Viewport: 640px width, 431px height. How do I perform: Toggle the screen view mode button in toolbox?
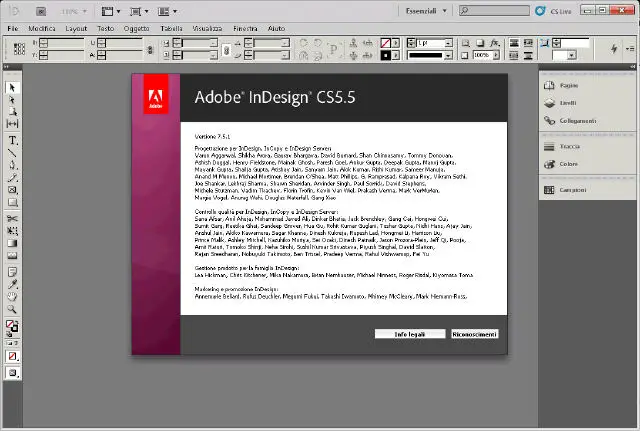pyautogui.click(x=12, y=373)
